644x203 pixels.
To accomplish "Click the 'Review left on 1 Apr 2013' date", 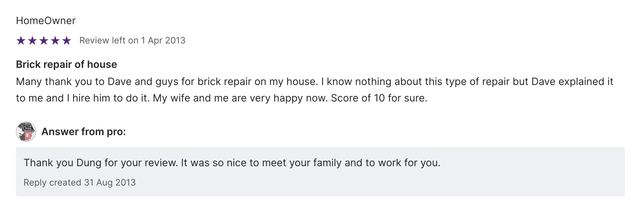I will click(132, 41).
